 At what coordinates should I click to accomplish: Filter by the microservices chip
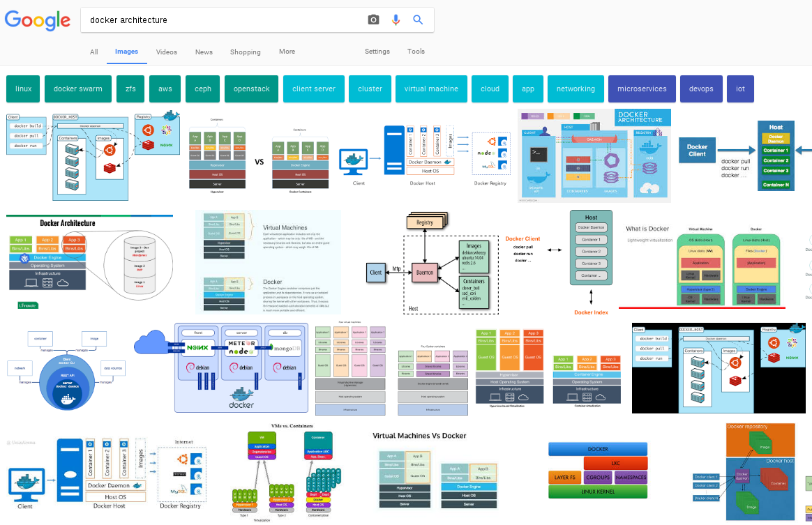[642, 89]
